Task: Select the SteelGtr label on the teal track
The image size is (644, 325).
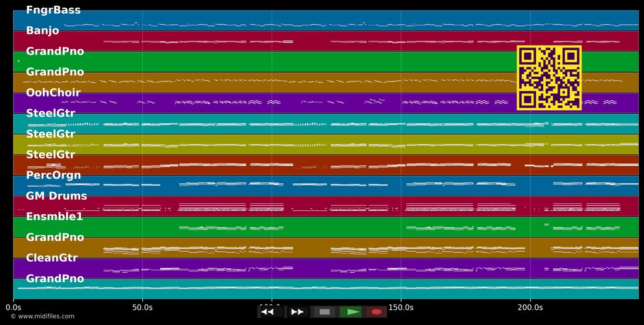Action: tap(51, 113)
